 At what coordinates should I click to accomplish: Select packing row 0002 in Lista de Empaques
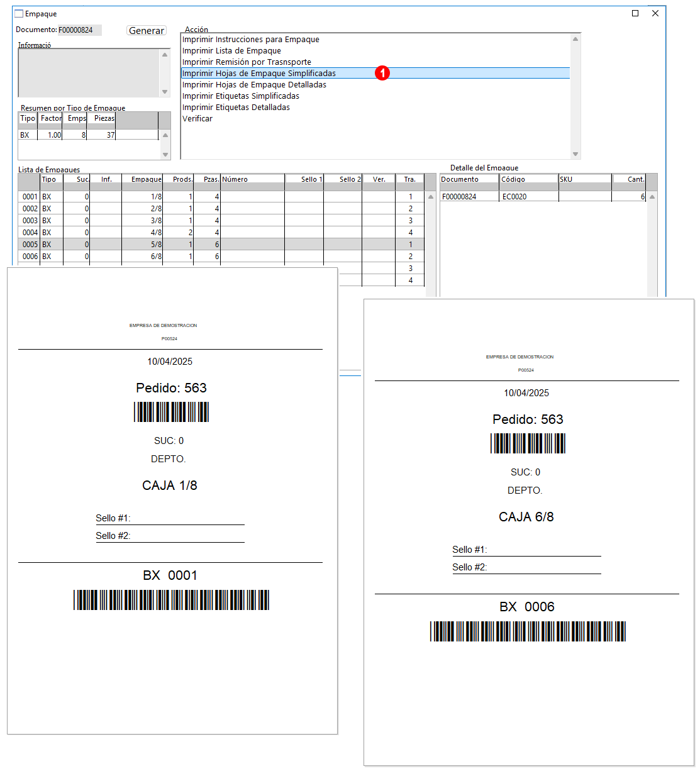[x=221, y=209]
